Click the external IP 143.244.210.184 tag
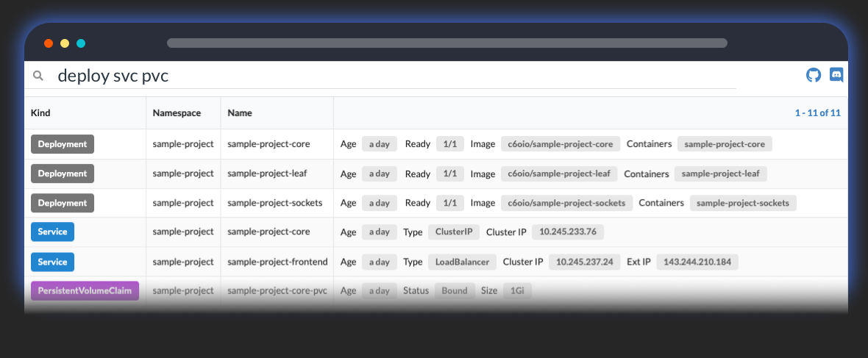Image resolution: width=868 pixels, height=358 pixels. click(697, 262)
